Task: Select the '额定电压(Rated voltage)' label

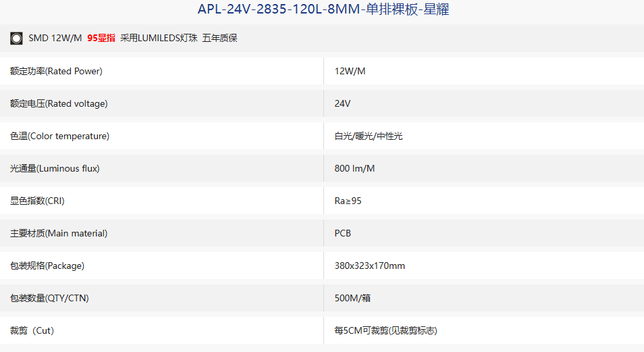Action: (x=59, y=103)
